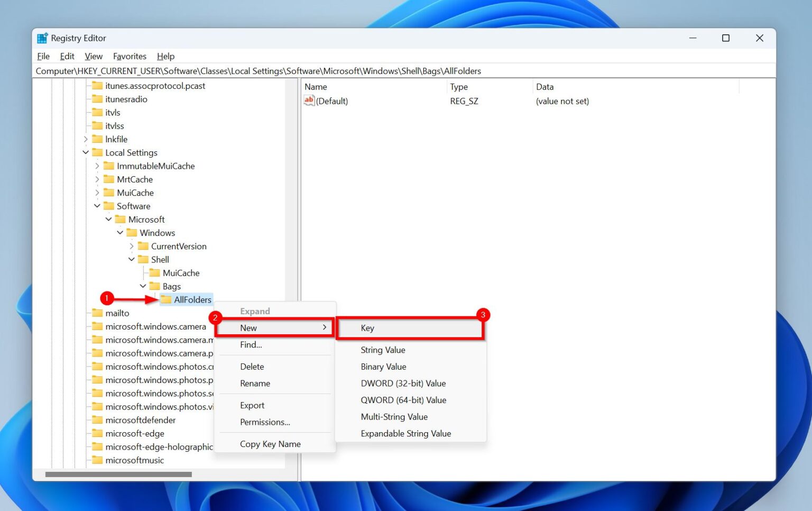This screenshot has width=812, height=511.
Task: Select the ab icon next to (Default)
Action: 309,101
